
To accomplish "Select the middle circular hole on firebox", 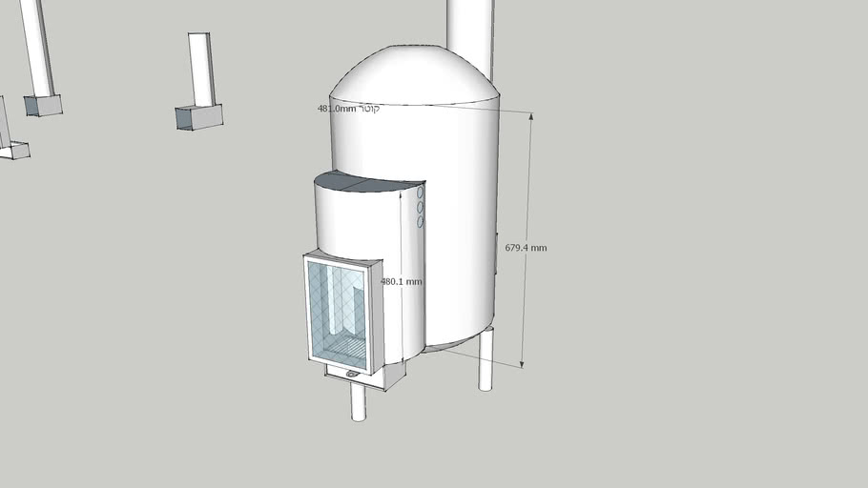I will pyautogui.click(x=420, y=207).
